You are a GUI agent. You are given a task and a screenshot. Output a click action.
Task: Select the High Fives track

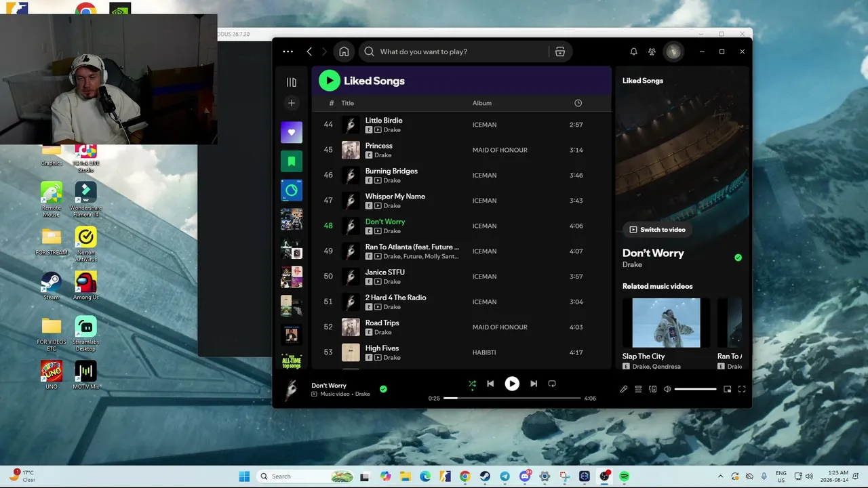461,352
